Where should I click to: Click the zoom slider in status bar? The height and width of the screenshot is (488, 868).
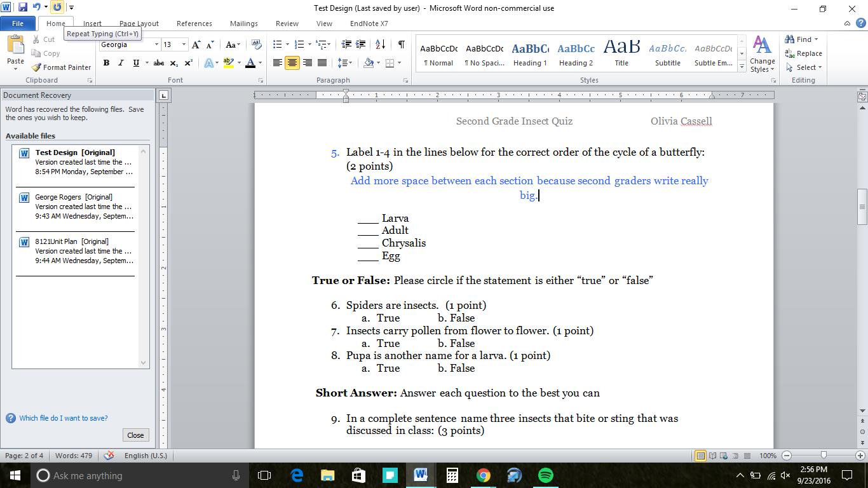[x=824, y=456]
